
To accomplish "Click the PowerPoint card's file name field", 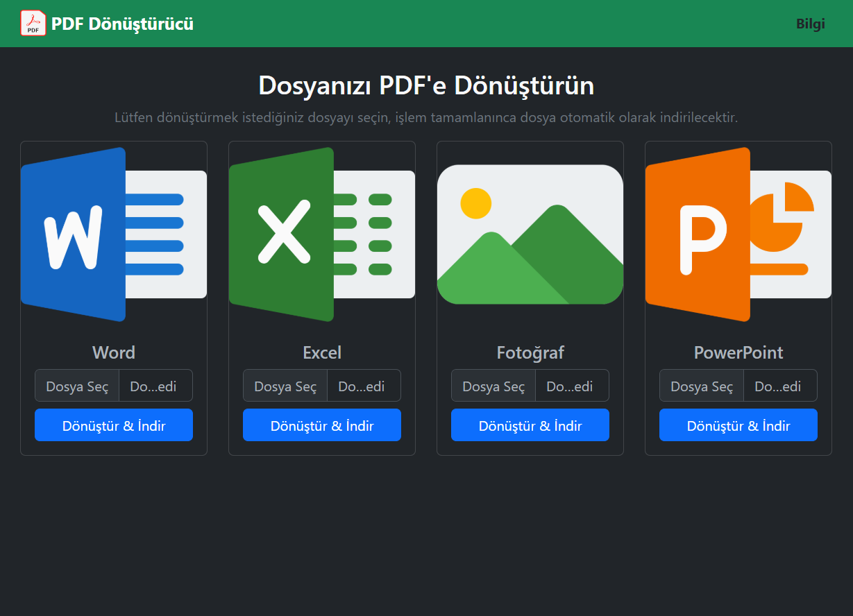I will 780,386.
